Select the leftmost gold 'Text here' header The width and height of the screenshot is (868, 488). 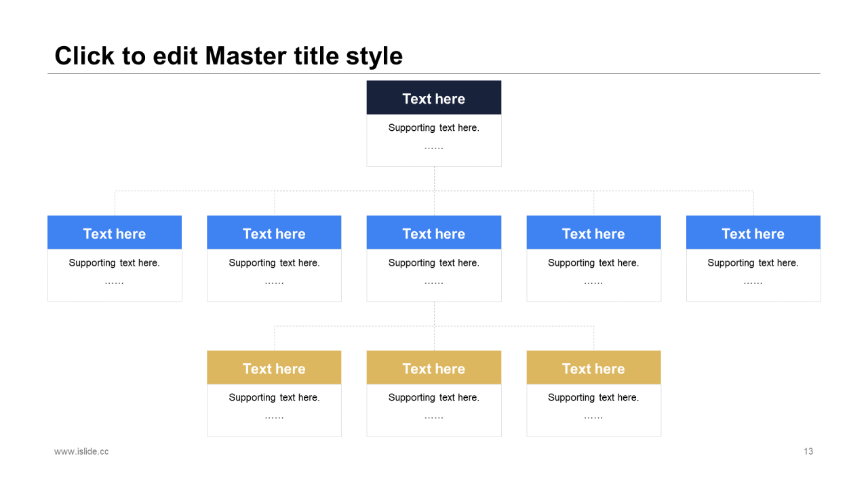coord(274,367)
